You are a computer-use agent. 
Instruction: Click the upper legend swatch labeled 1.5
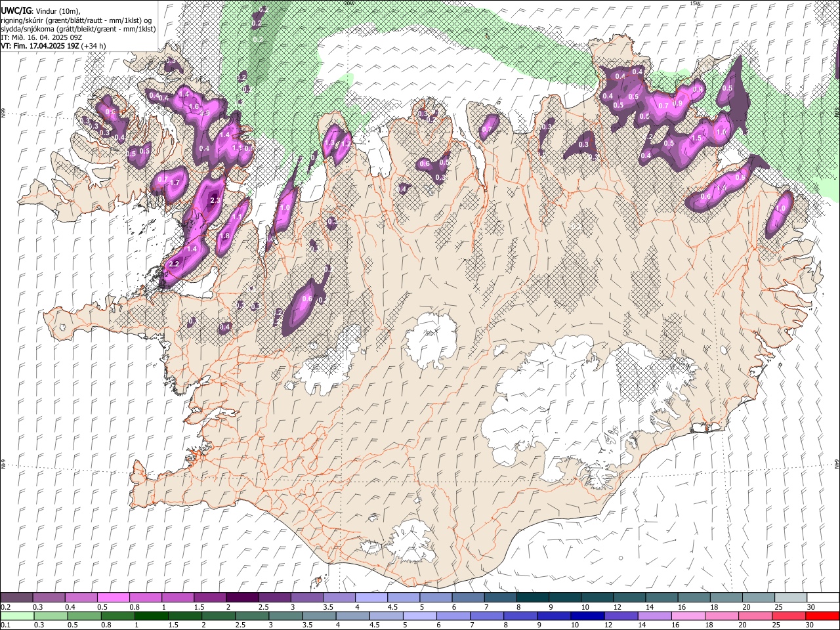tap(209, 598)
